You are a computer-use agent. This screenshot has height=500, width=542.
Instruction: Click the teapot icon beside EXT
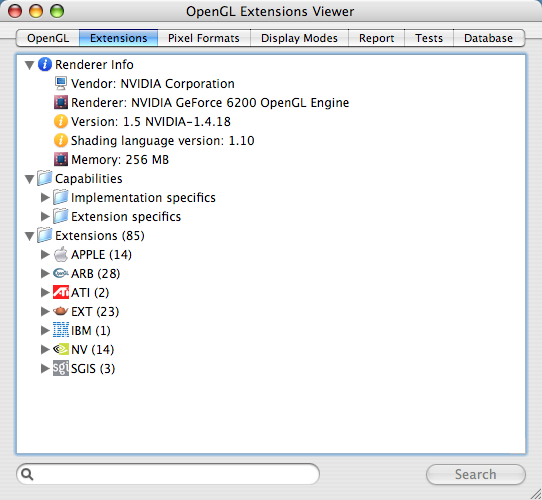coord(61,311)
